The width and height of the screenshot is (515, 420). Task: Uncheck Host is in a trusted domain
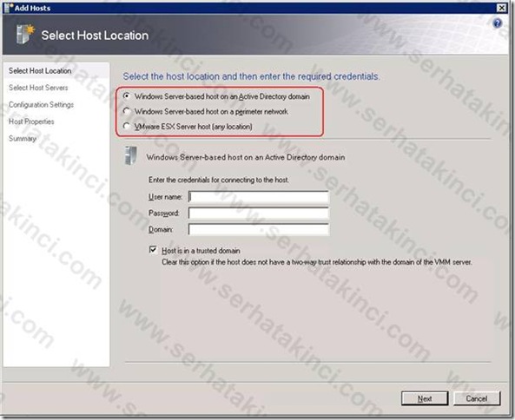(153, 250)
